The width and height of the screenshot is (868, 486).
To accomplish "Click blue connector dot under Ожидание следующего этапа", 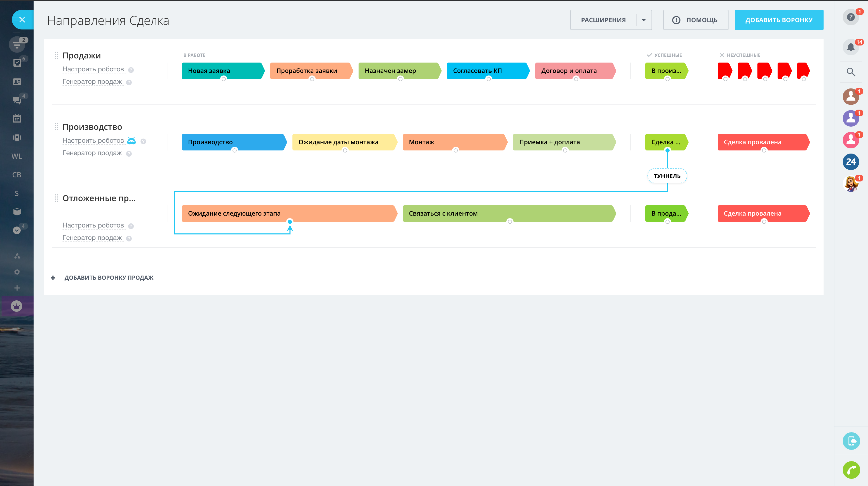I will point(290,222).
